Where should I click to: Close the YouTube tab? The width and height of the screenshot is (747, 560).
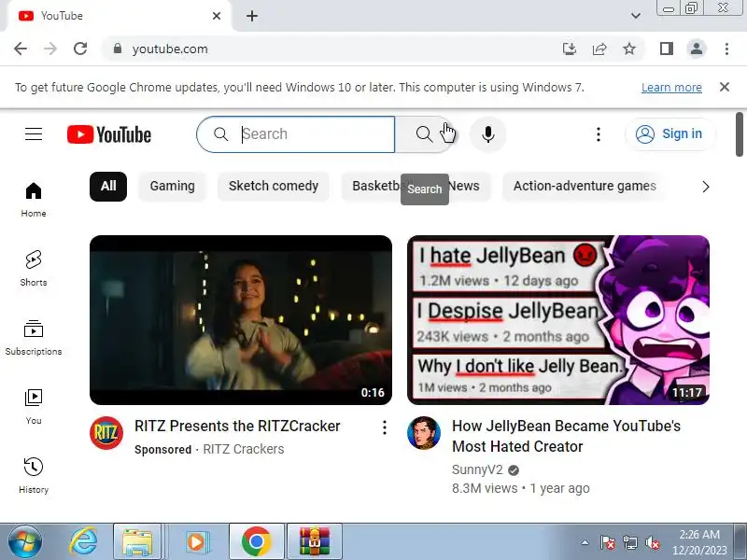tap(217, 16)
